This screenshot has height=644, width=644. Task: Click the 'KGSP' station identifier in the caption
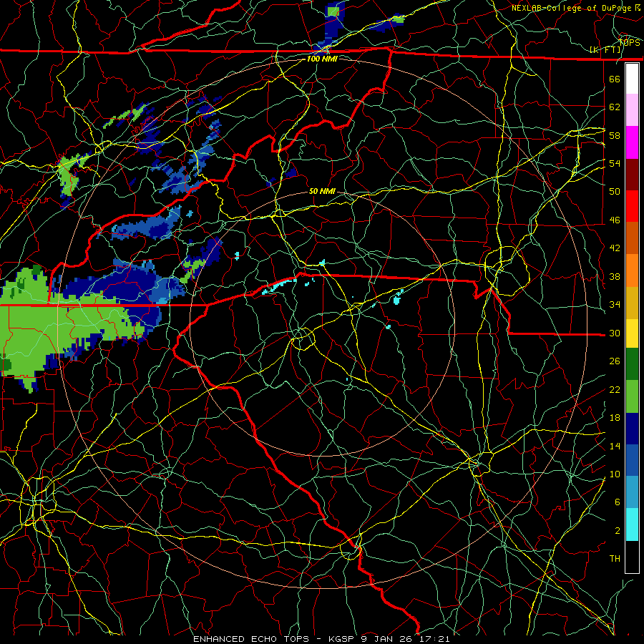pyautogui.click(x=343, y=639)
